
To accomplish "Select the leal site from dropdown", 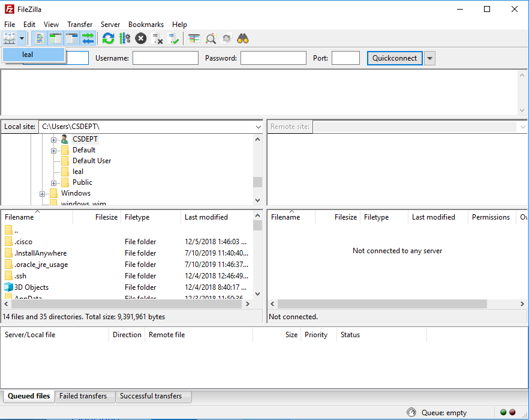I will coord(34,55).
